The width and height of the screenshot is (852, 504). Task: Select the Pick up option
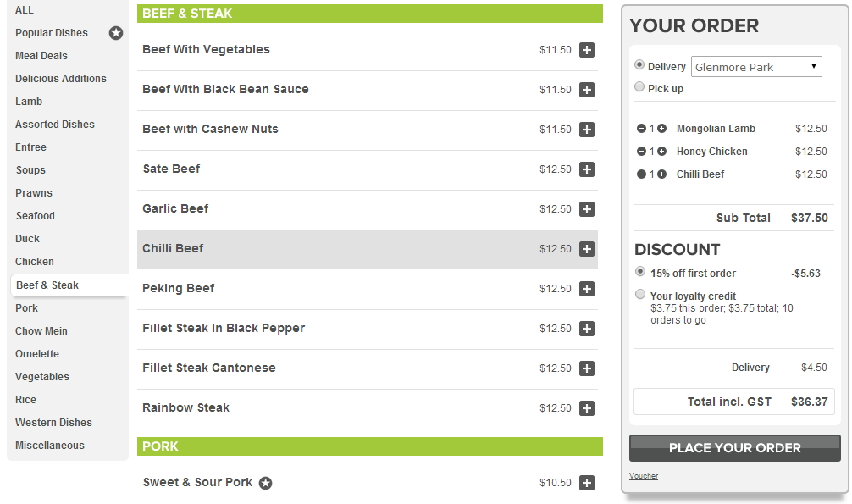click(x=640, y=87)
